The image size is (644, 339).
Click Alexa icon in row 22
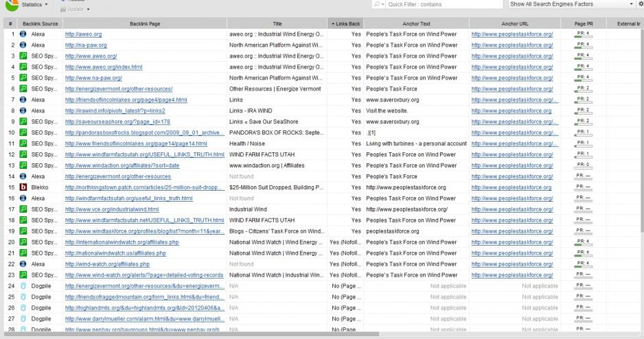pos(23,264)
